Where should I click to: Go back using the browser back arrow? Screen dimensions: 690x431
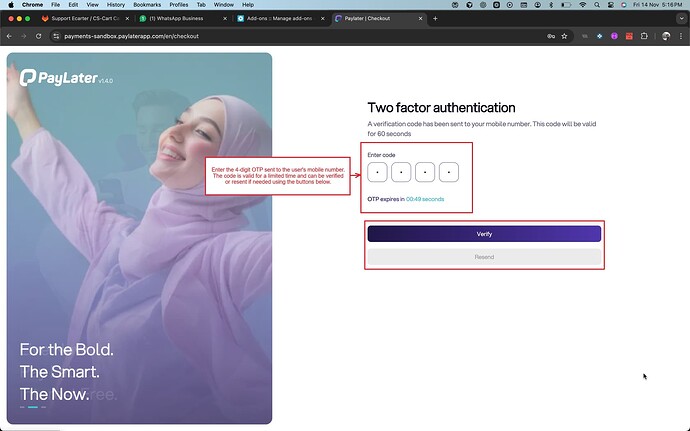click(10, 36)
